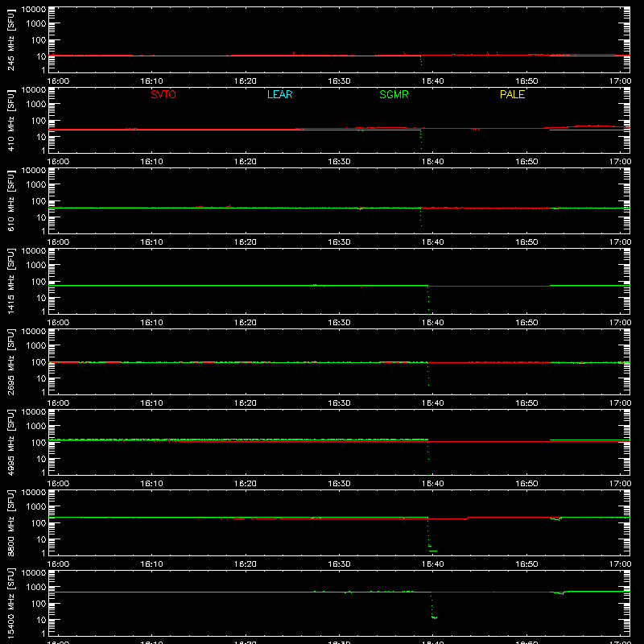Screen dimensions: 644x644
Task: Select the 410 MHz [SFU] axis title
Action: tap(11, 120)
